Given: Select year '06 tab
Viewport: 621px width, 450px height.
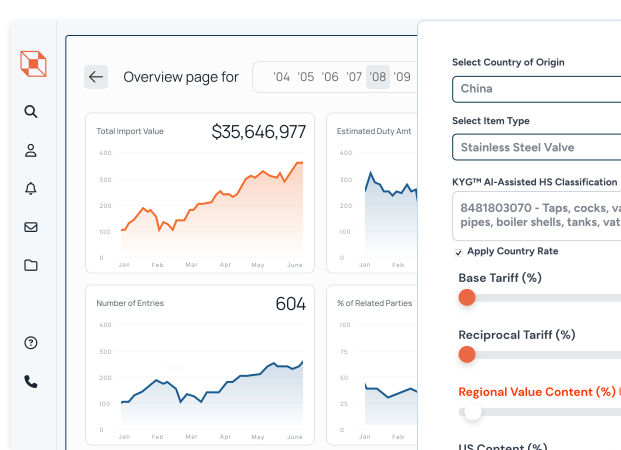Looking at the screenshot, I should point(330,77).
